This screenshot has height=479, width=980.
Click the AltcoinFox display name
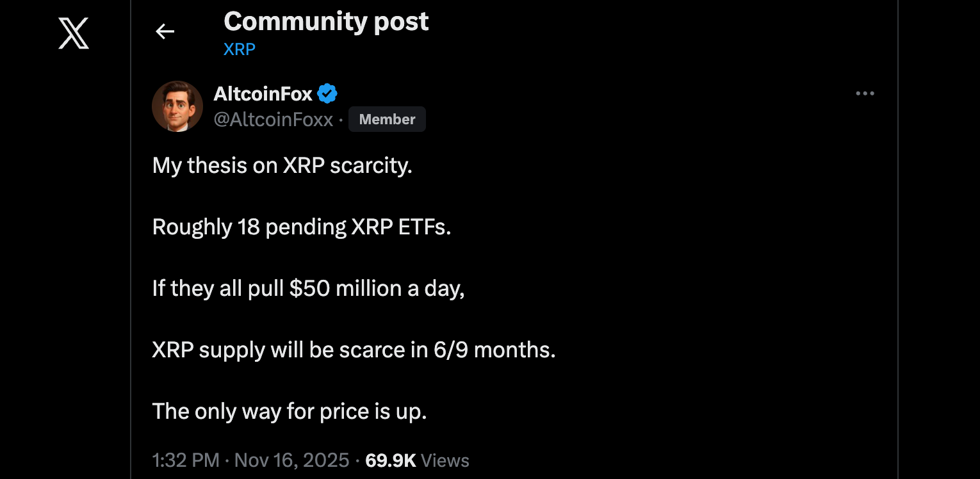tap(263, 93)
